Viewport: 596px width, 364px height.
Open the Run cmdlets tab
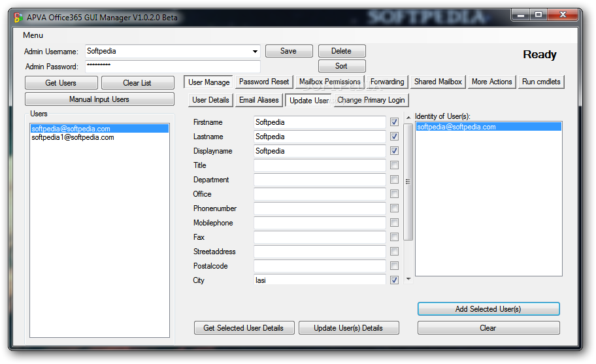click(x=541, y=82)
